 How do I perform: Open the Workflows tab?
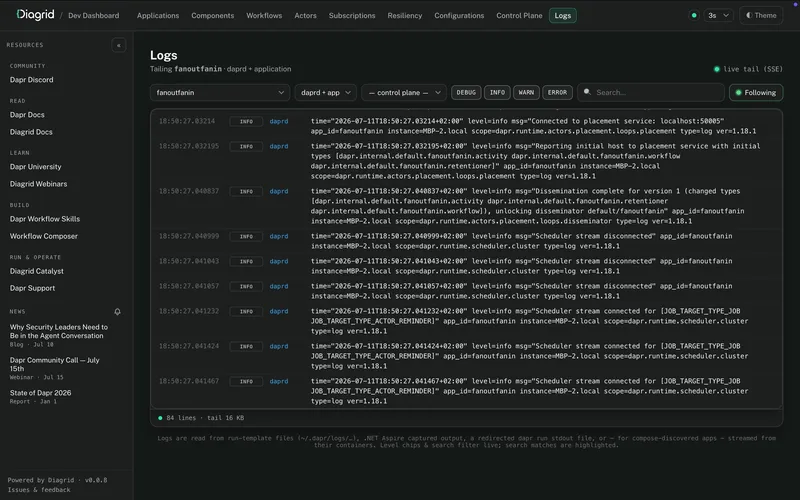coord(264,15)
